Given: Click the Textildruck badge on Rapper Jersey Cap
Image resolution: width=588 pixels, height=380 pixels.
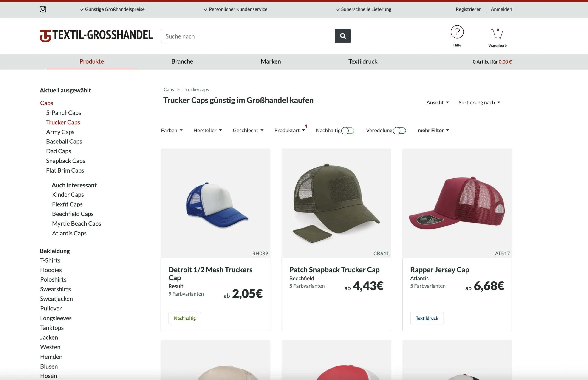Looking at the screenshot, I should [x=427, y=318].
